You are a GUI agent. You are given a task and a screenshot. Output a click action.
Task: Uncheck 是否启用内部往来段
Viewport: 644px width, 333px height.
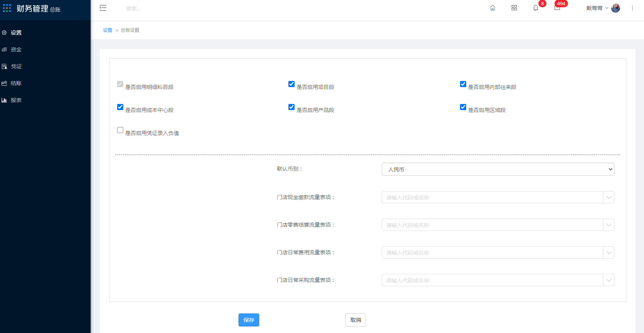[x=463, y=84]
